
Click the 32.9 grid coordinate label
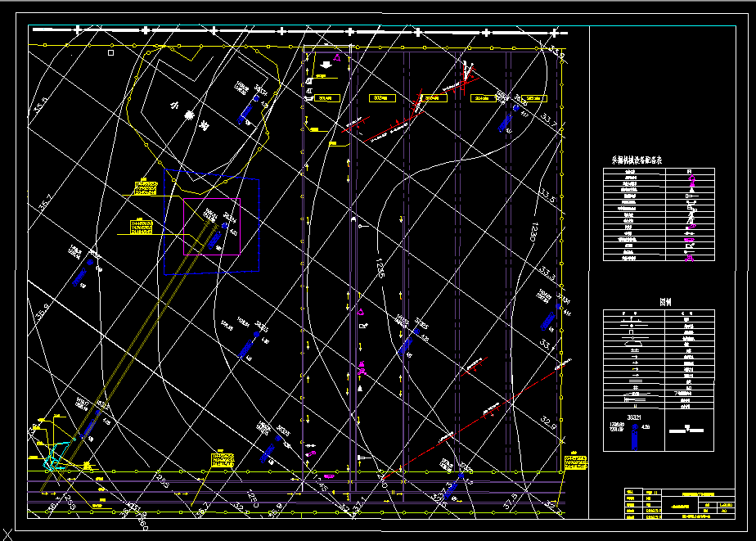[x=548, y=422]
